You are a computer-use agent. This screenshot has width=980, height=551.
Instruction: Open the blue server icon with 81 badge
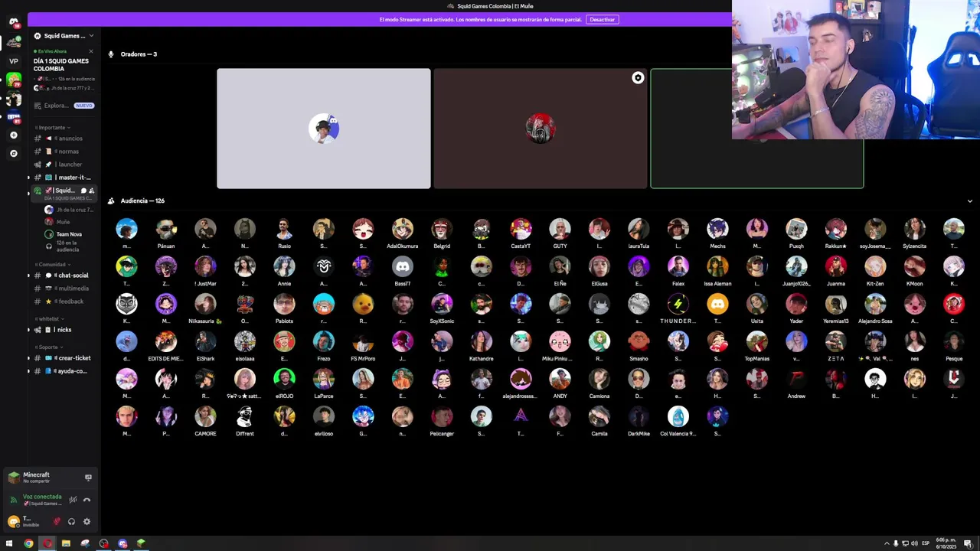tap(13, 117)
